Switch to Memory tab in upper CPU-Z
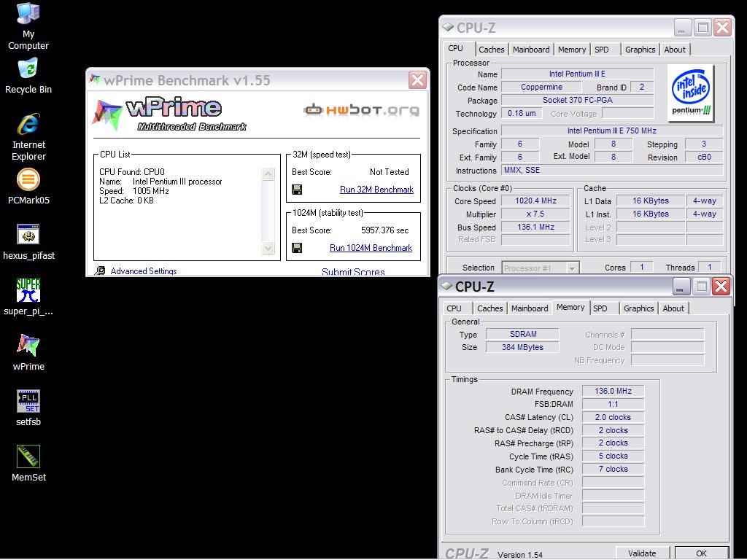This screenshot has height=560, width=747. [572, 50]
